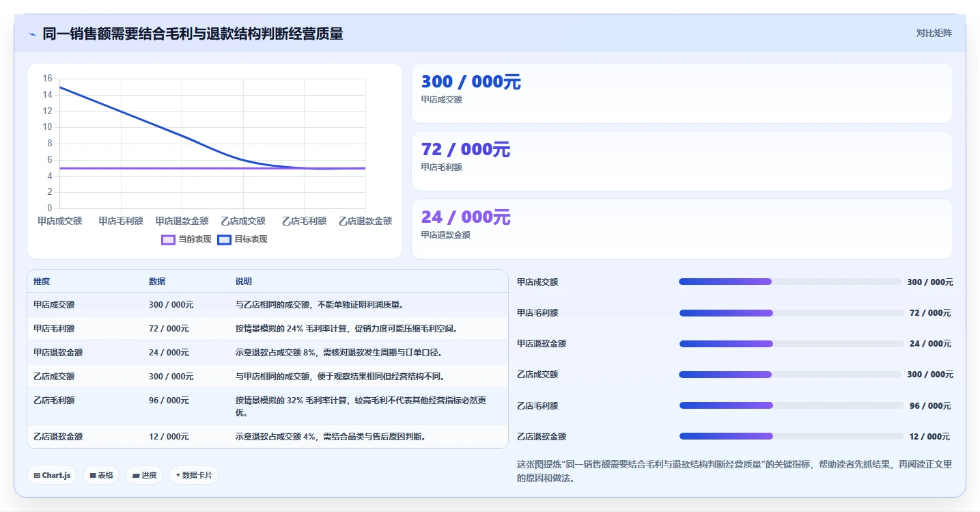Toggle the 当前表现 legend item
980x512 pixels.
(186, 239)
